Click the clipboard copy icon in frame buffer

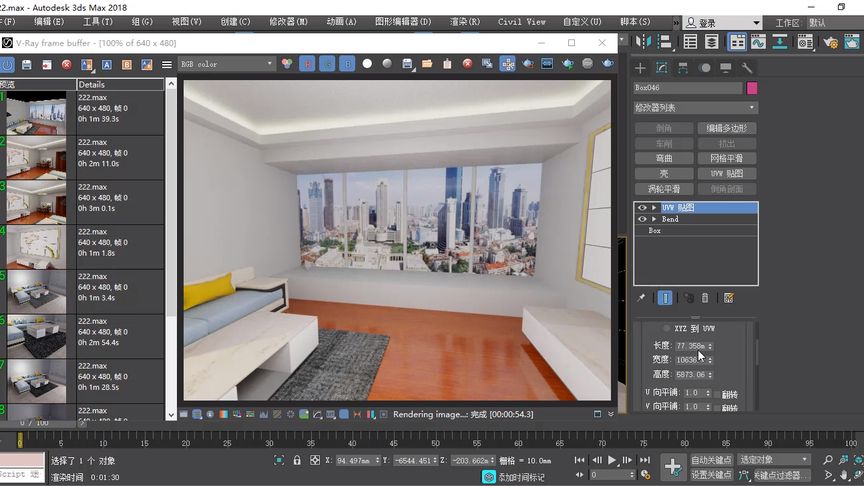click(447, 64)
